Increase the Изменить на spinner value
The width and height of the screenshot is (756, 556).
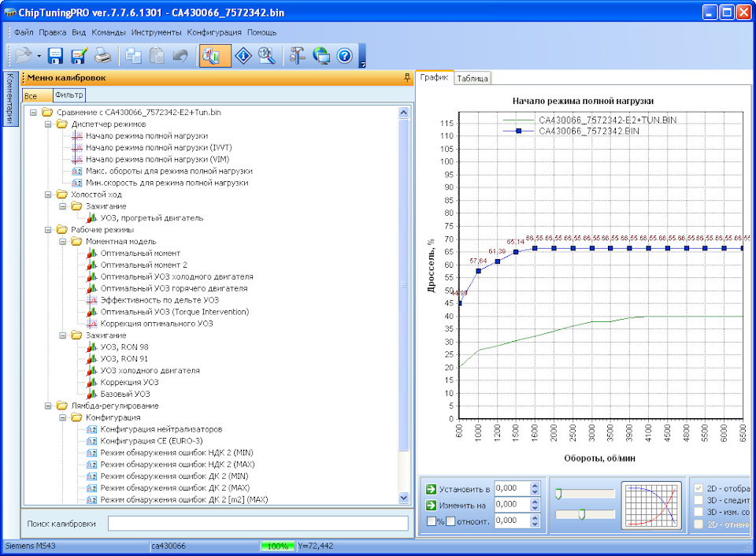(x=535, y=502)
